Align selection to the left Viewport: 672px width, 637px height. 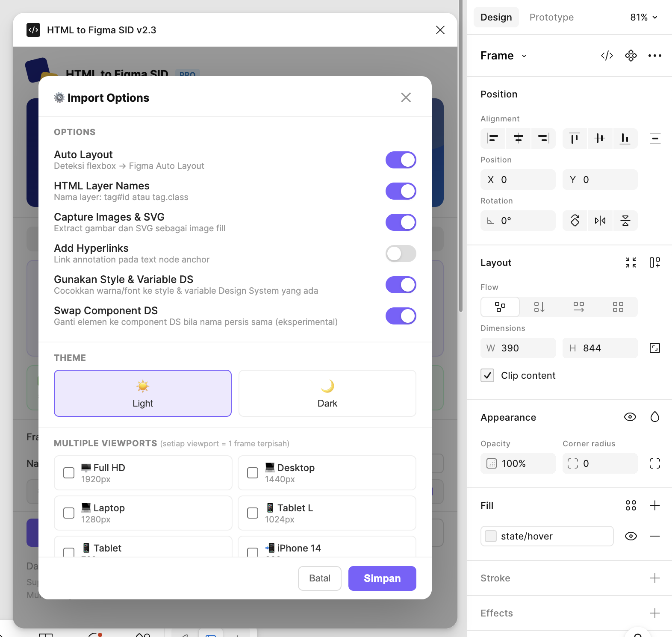tap(493, 138)
